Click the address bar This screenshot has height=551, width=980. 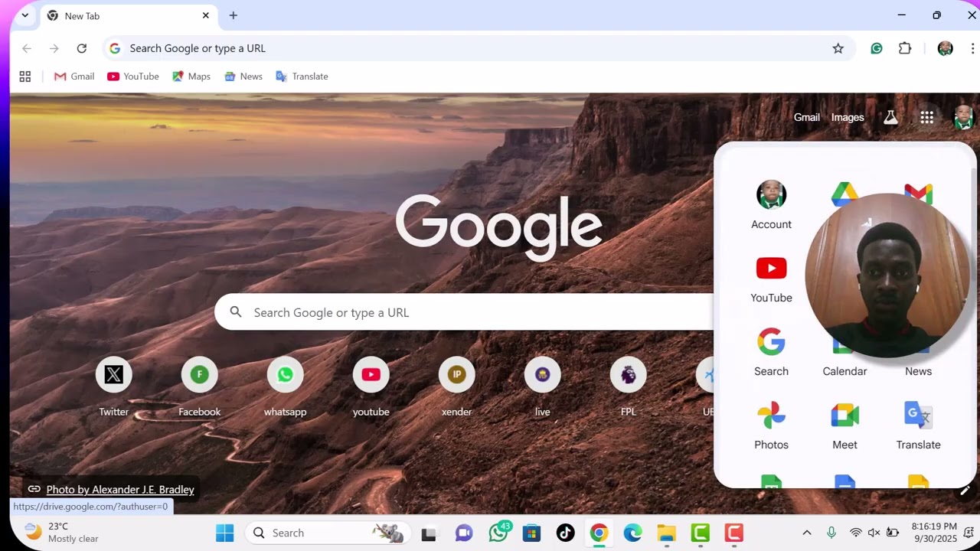pyautogui.click(x=479, y=48)
